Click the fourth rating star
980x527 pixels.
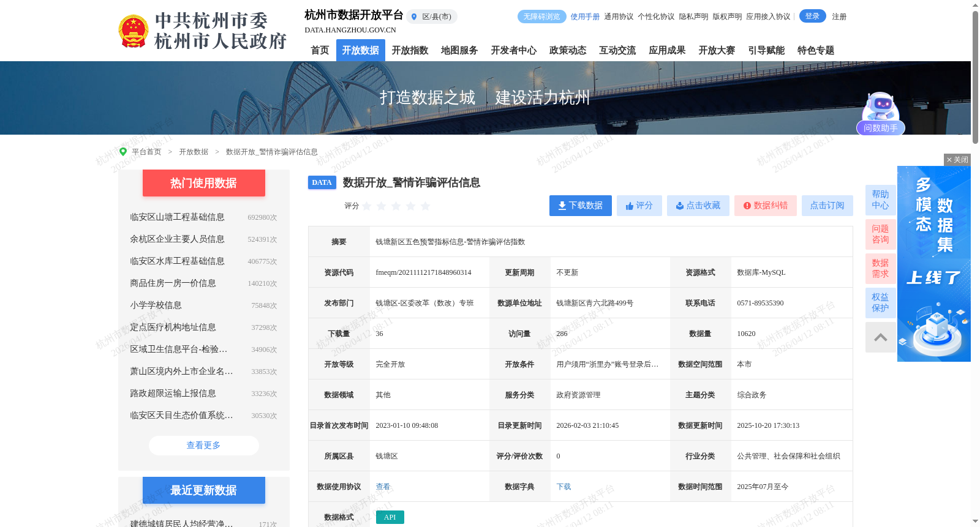pos(411,206)
